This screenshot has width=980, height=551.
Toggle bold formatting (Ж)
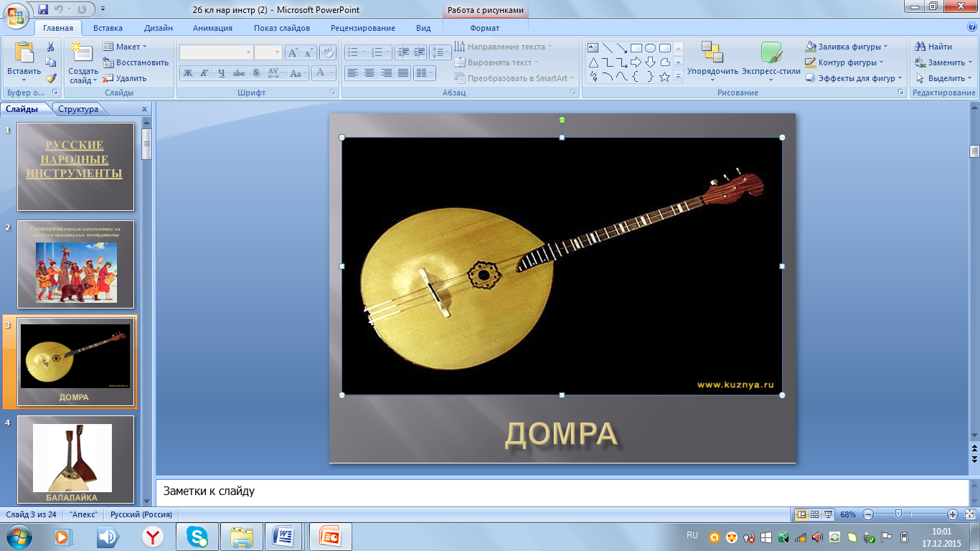click(x=188, y=72)
